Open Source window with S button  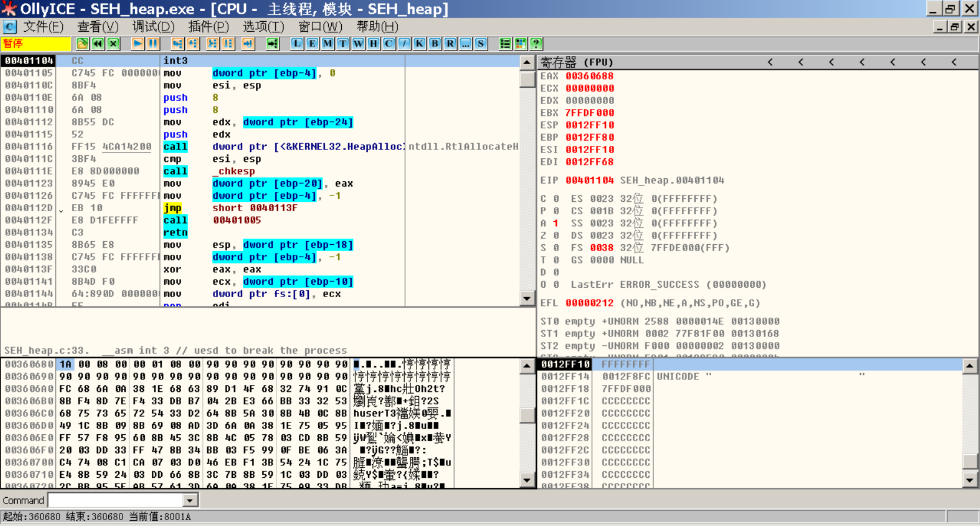tap(481, 44)
